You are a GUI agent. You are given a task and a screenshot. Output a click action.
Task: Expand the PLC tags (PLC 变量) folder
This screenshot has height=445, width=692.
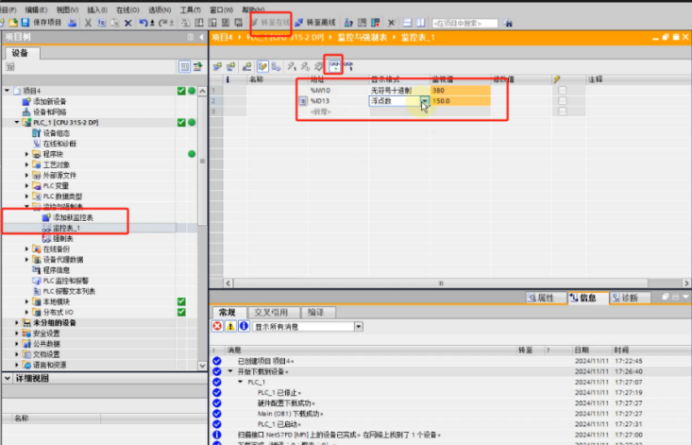[x=26, y=186]
